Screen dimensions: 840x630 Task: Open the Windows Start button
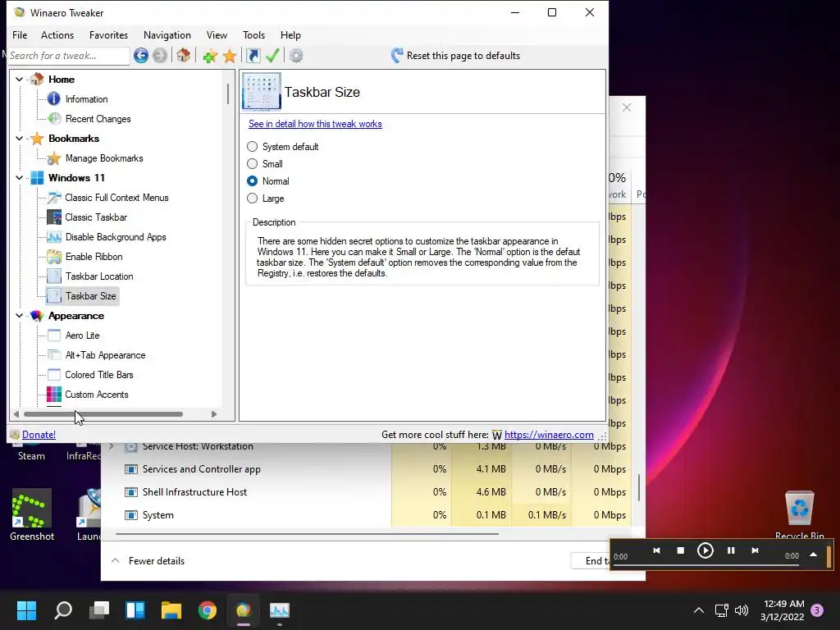click(26, 610)
